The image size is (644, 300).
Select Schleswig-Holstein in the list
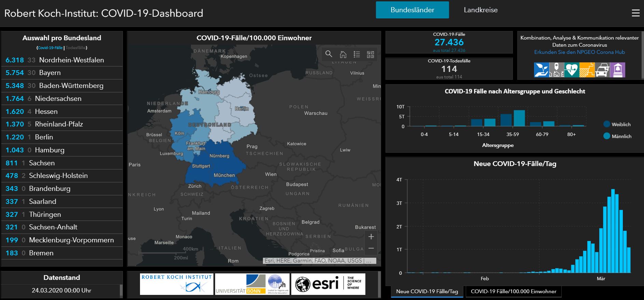62,176
